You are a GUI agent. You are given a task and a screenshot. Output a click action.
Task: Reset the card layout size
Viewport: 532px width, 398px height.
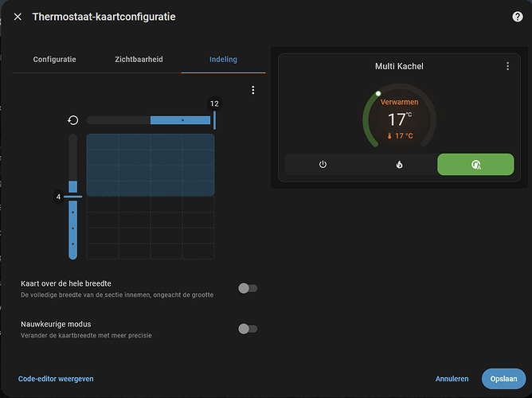pyautogui.click(x=73, y=120)
